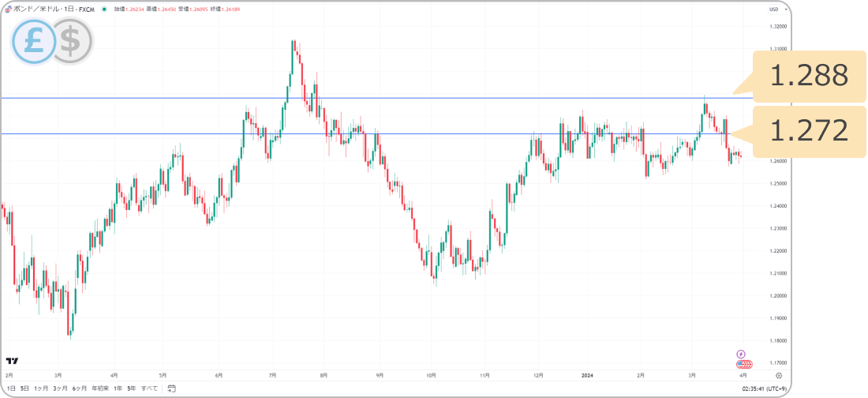The image size is (868, 398).
Task: Click the 10月 label on time axis
Action: tap(432, 375)
